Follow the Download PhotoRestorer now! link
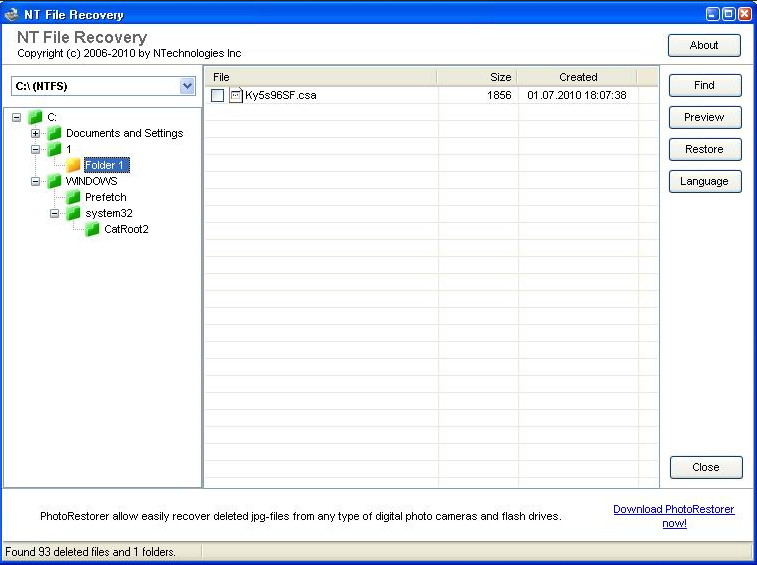The width and height of the screenshot is (757, 565). (x=674, y=516)
